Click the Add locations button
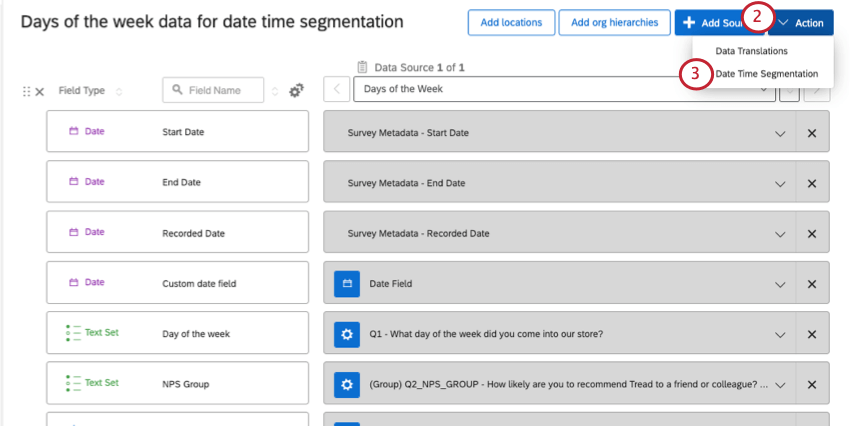Viewport: 850px width, 426px height. point(511,23)
